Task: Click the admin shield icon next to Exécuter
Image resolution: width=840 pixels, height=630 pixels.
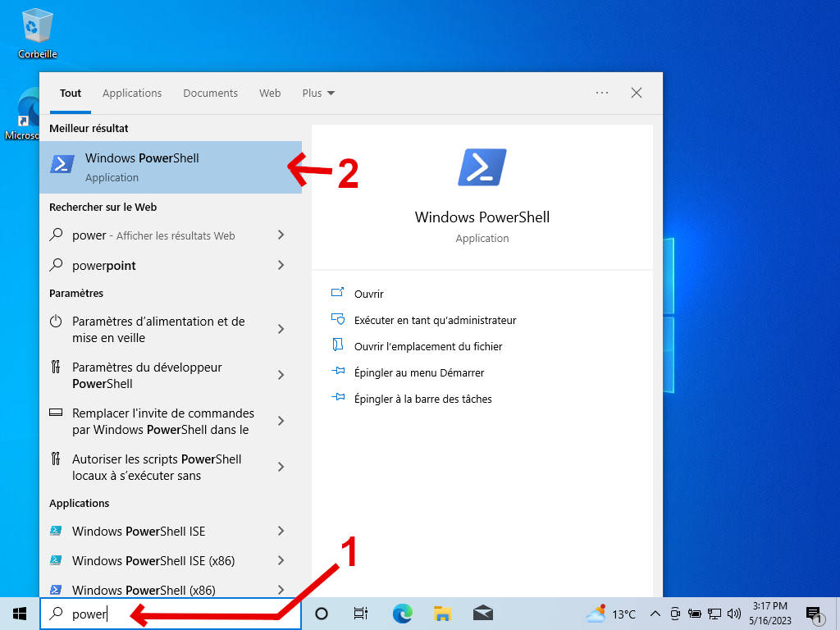Action: 337,319
